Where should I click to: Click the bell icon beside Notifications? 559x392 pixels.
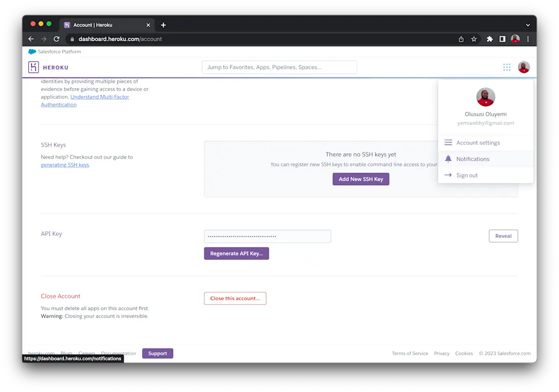click(448, 159)
